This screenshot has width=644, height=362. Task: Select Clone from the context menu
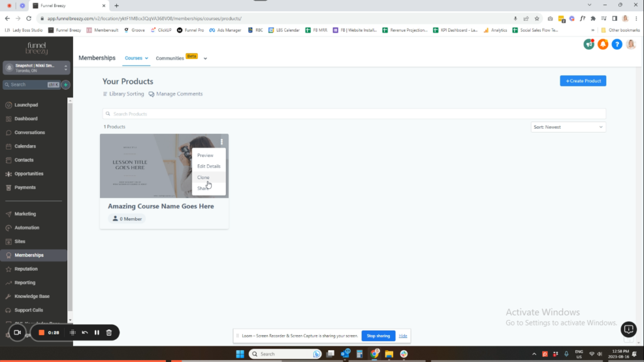click(x=203, y=177)
